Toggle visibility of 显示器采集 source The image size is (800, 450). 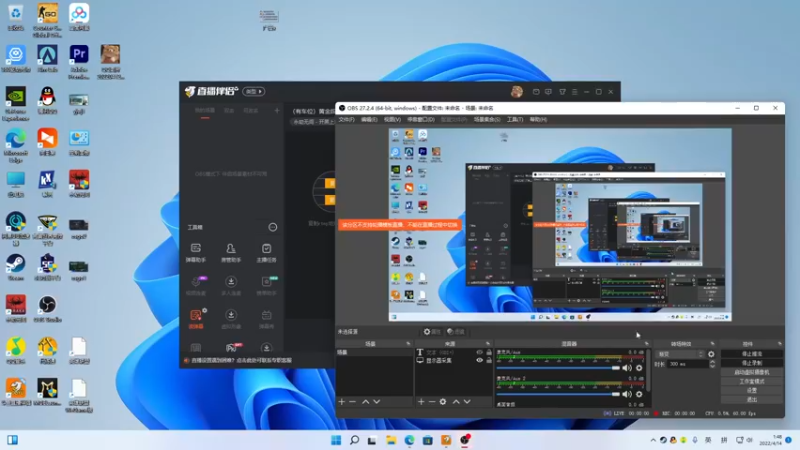pyautogui.click(x=479, y=360)
